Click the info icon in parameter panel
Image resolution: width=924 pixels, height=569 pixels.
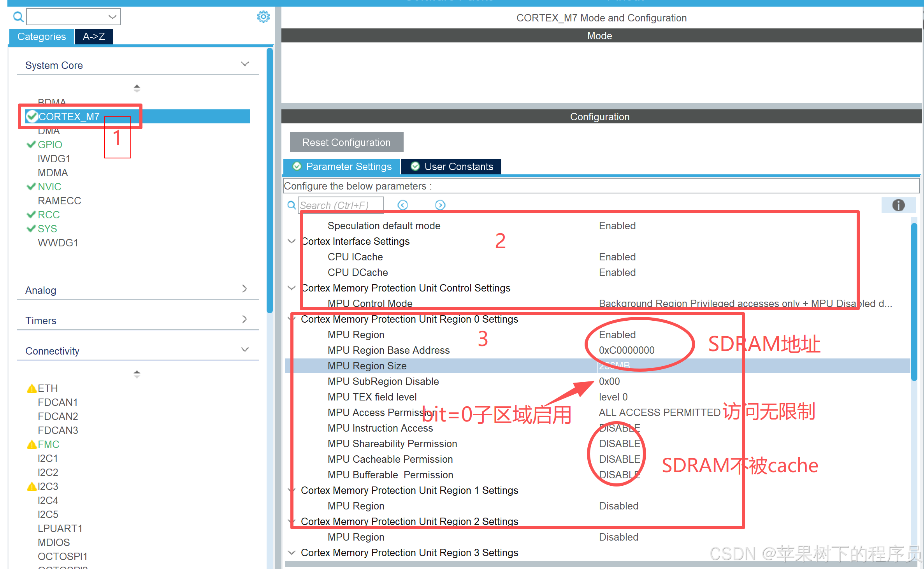pos(898,205)
